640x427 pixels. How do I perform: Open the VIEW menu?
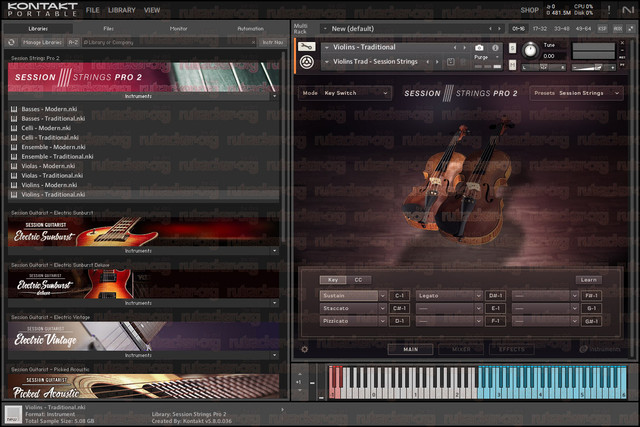152,10
